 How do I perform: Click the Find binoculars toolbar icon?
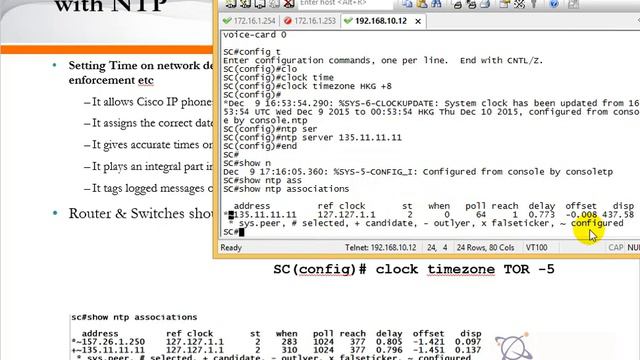pos(436,4)
